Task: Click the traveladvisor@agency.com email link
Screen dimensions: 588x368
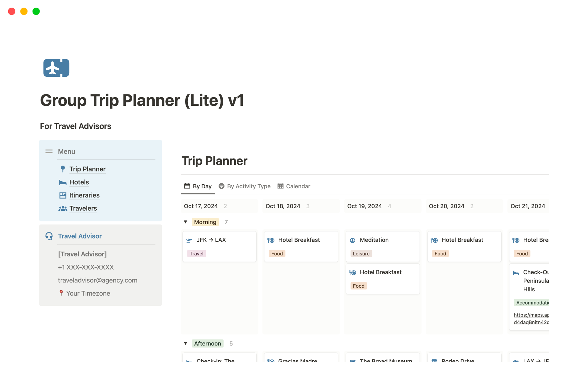Action: [x=97, y=280]
